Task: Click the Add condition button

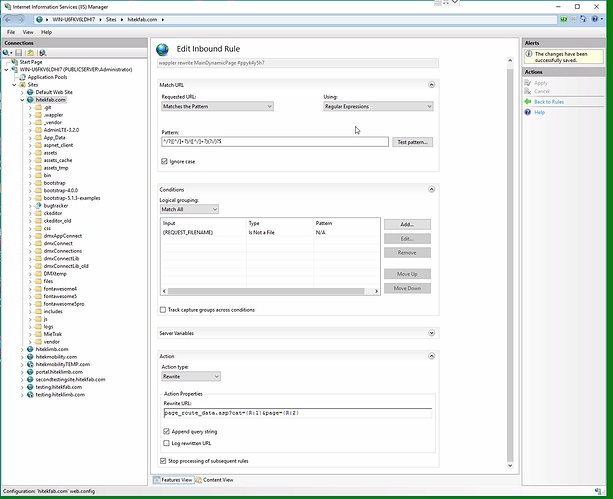Action: 406,224
